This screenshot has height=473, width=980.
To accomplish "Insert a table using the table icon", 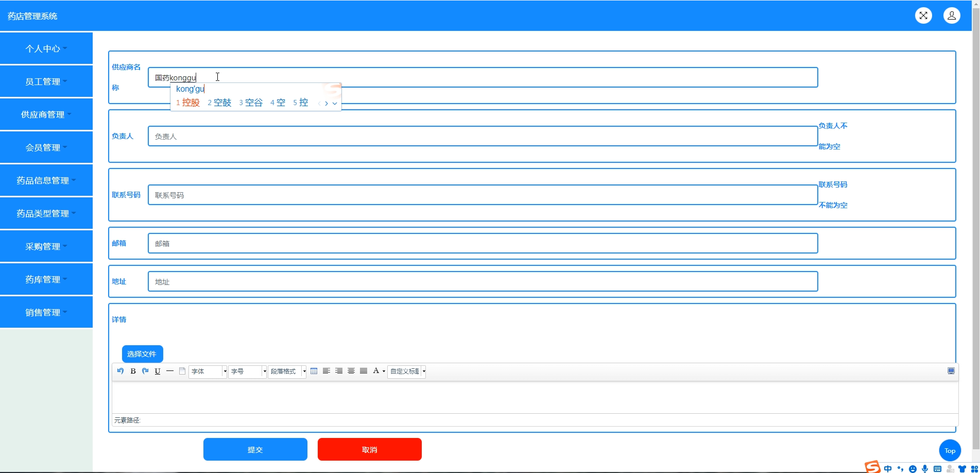I will [x=314, y=371].
